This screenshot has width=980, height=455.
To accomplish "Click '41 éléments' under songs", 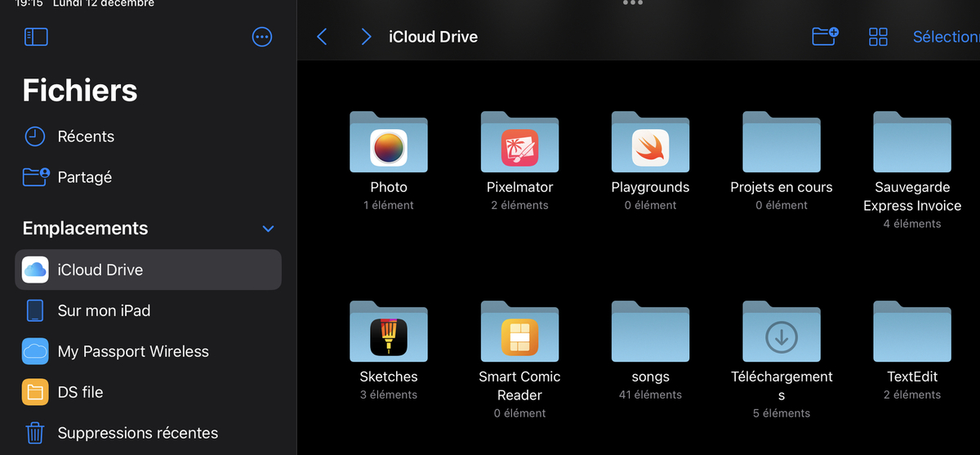I will point(651,395).
